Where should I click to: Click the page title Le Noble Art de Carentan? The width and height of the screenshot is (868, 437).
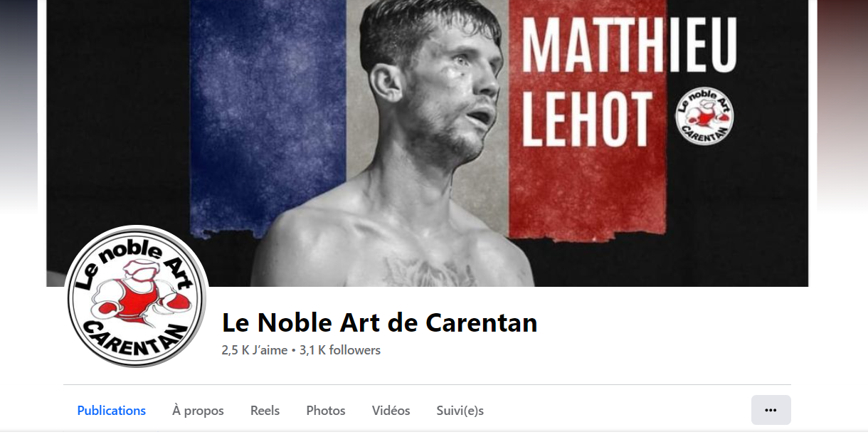(x=380, y=323)
